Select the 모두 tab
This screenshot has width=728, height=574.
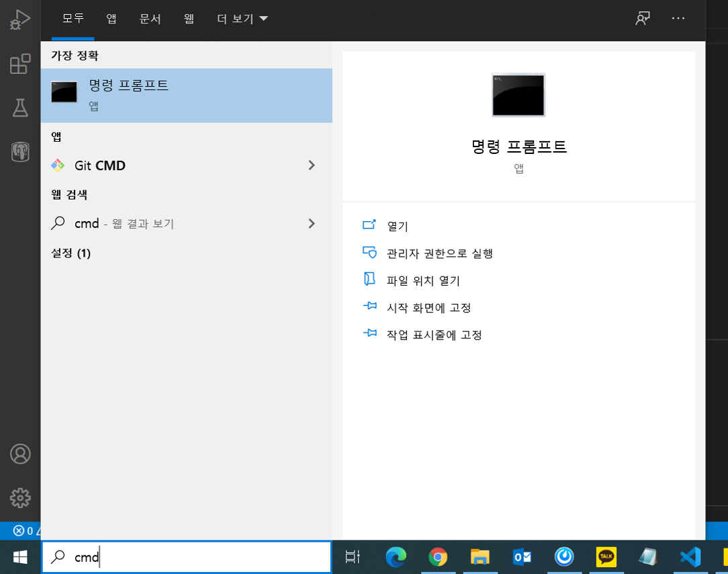73,19
